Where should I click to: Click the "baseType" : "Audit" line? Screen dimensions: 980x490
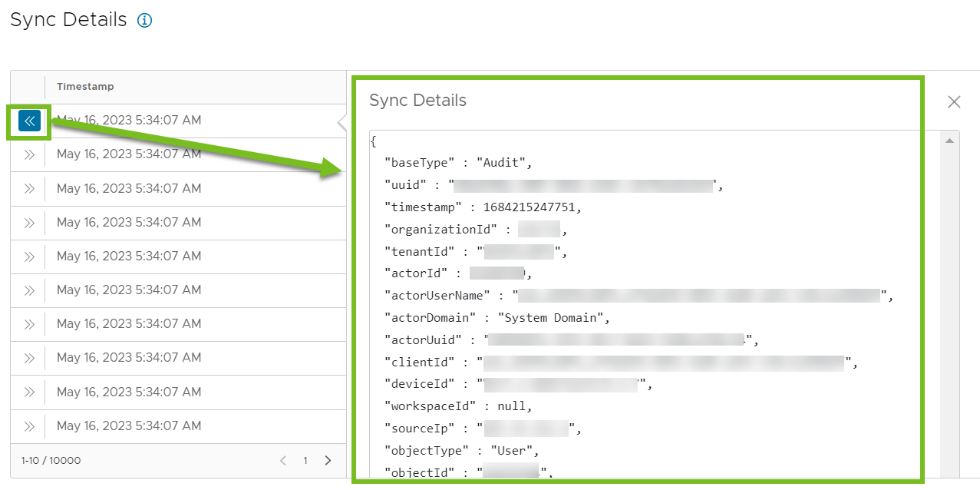(458, 163)
